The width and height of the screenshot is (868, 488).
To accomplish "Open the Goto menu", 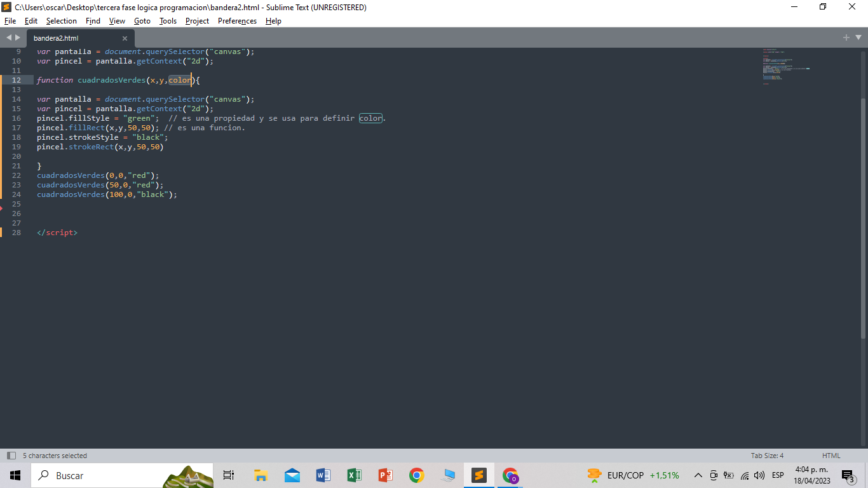I will (142, 21).
